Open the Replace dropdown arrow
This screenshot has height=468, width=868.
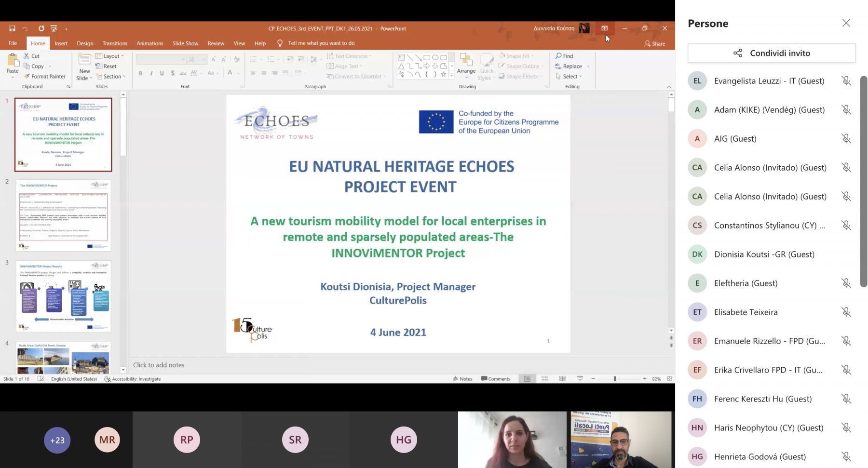[588, 67]
